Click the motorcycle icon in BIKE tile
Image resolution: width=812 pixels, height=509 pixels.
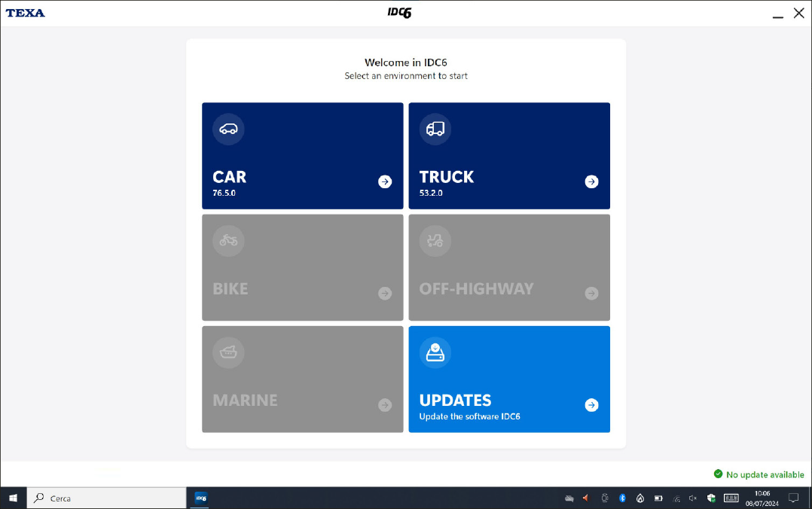click(228, 241)
